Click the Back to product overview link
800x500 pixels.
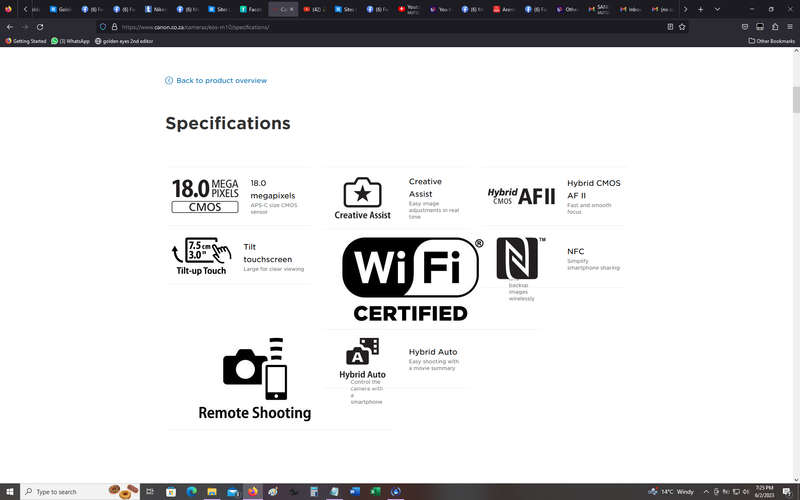pos(216,81)
